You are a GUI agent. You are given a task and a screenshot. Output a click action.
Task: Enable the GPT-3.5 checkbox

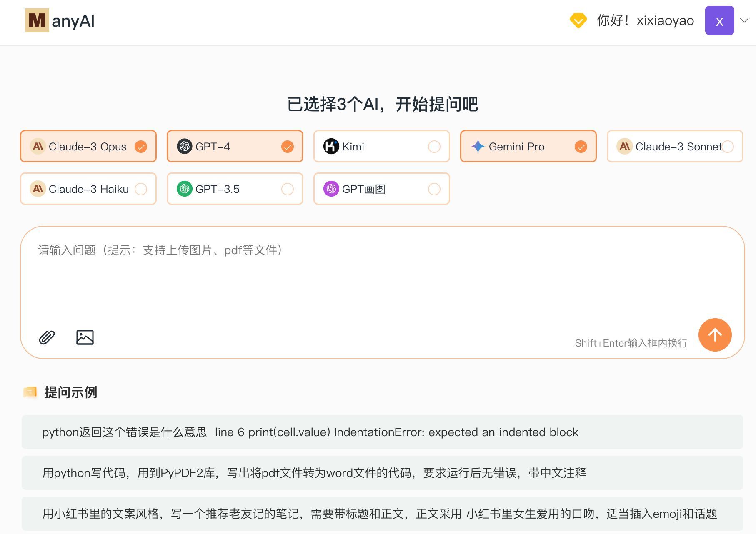288,189
